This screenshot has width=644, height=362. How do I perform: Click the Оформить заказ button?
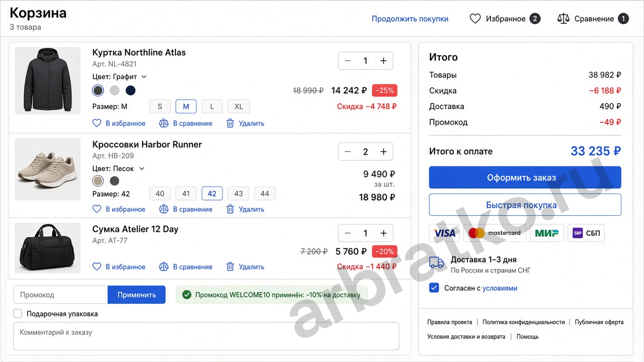525,177
